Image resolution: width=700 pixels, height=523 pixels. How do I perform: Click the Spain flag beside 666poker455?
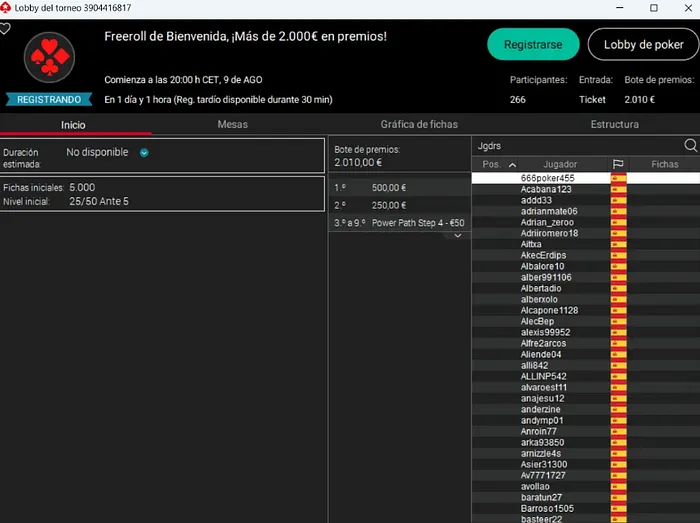click(x=618, y=178)
